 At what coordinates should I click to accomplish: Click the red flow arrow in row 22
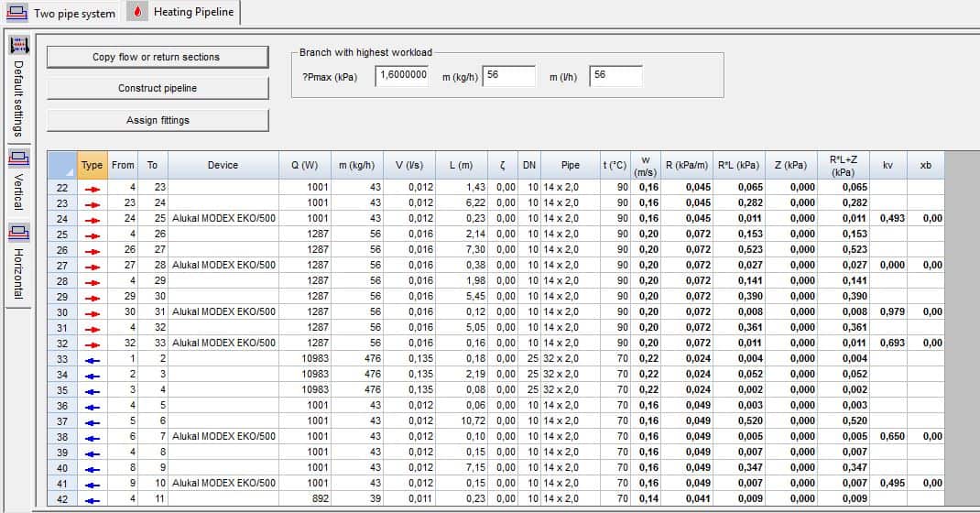point(93,187)
